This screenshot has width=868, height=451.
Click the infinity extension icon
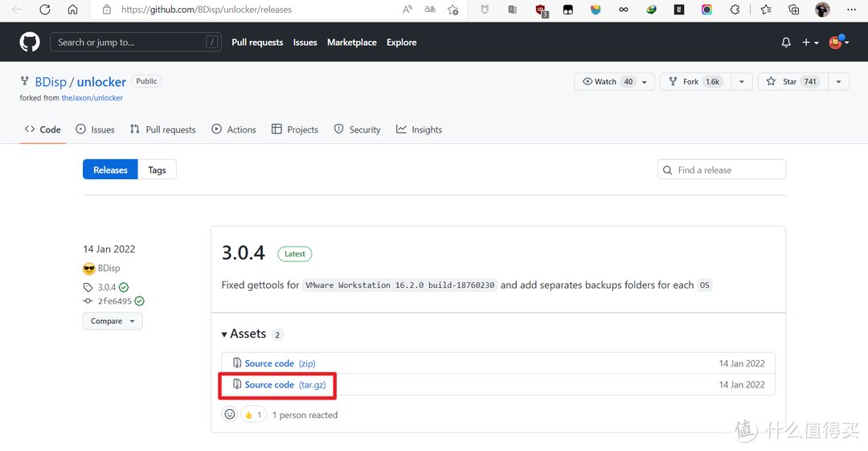coord(624,10)
